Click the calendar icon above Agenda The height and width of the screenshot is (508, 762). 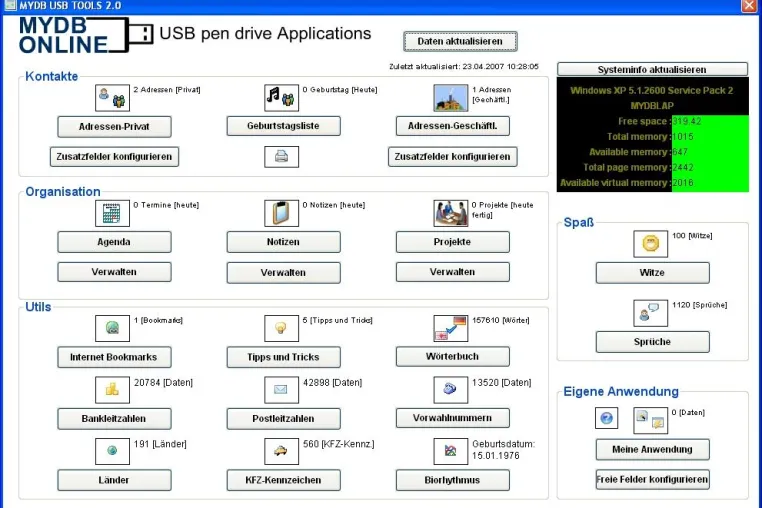[112, 213]
